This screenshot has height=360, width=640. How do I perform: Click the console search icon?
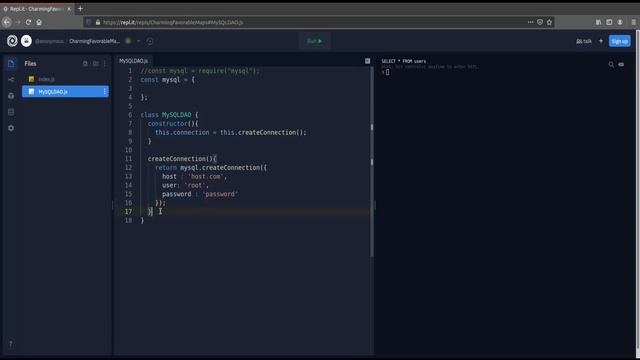pos(611,64)
